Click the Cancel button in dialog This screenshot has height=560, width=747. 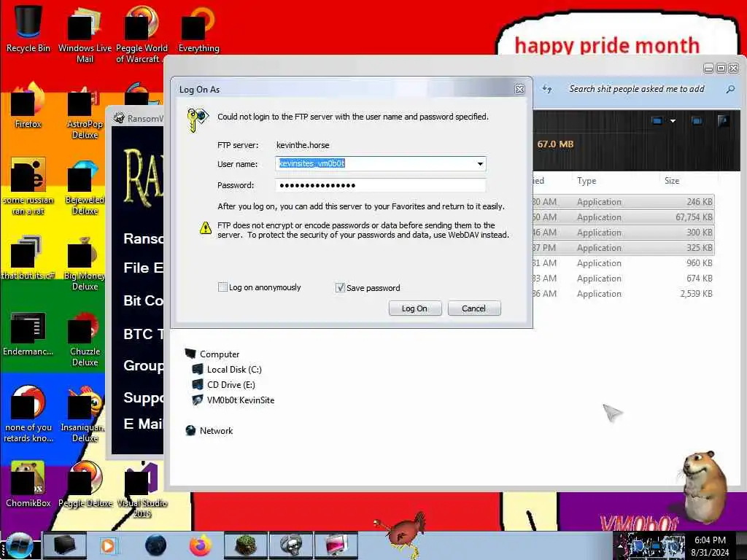tap(473, 308)
